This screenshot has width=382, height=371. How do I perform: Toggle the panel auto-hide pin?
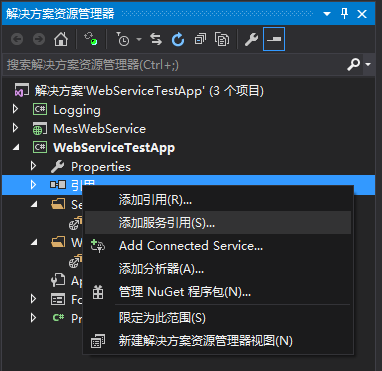344,14
